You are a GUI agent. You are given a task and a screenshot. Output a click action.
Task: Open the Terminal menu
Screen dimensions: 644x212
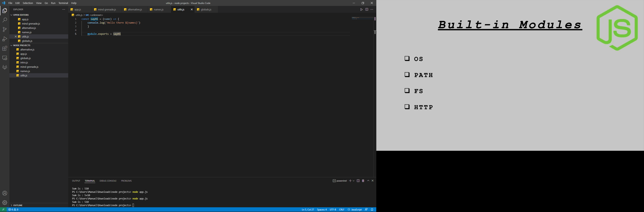63,3
